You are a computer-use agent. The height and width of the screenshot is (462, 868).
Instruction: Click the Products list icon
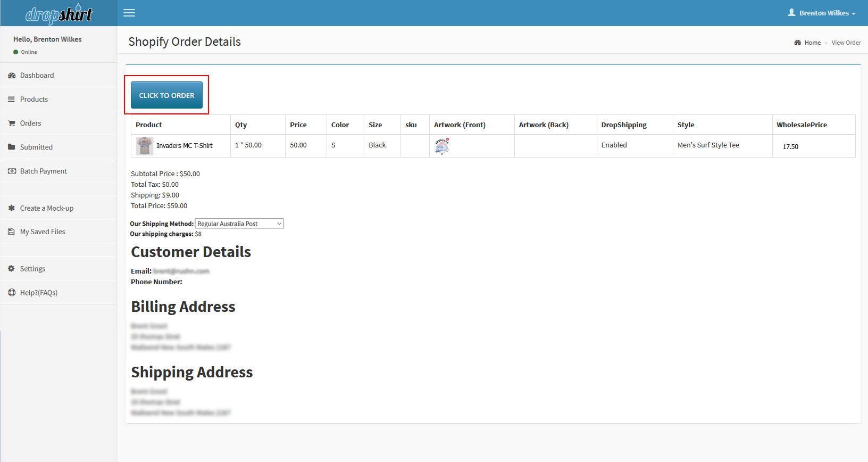(11, 100)
